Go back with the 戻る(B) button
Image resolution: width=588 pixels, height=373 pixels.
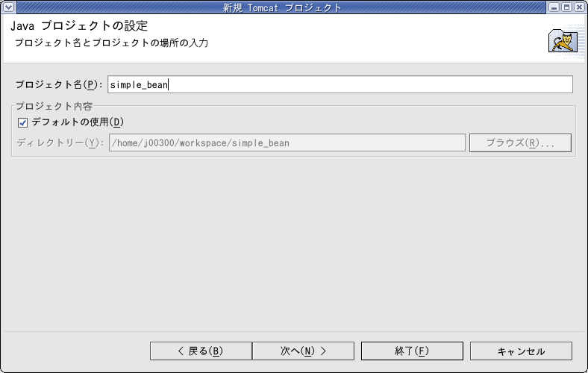201,351
